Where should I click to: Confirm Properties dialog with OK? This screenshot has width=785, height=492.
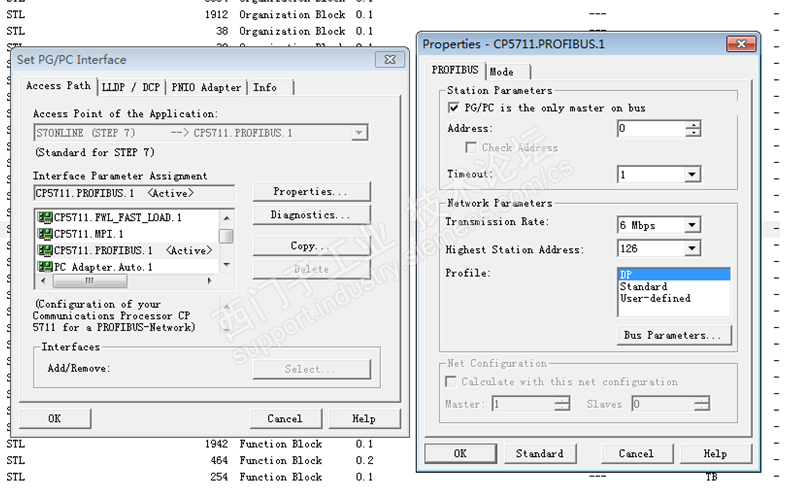click(x=461, y=454)
